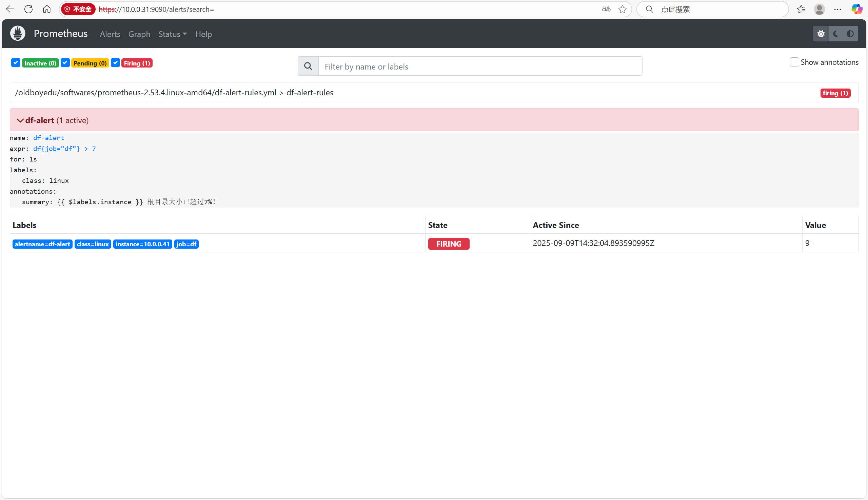Bookmark page with star icon
868x500 pixels.
(622, 9)
